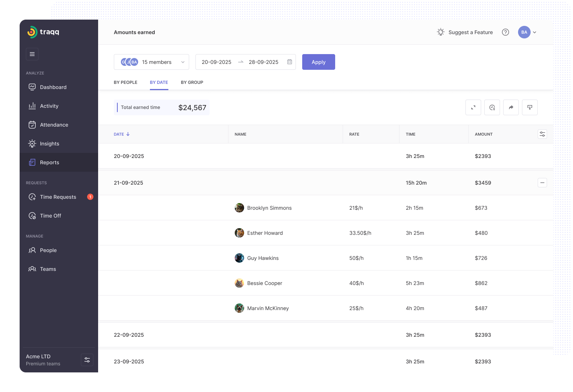Select the name Guy Hawkins

point(263,258)
